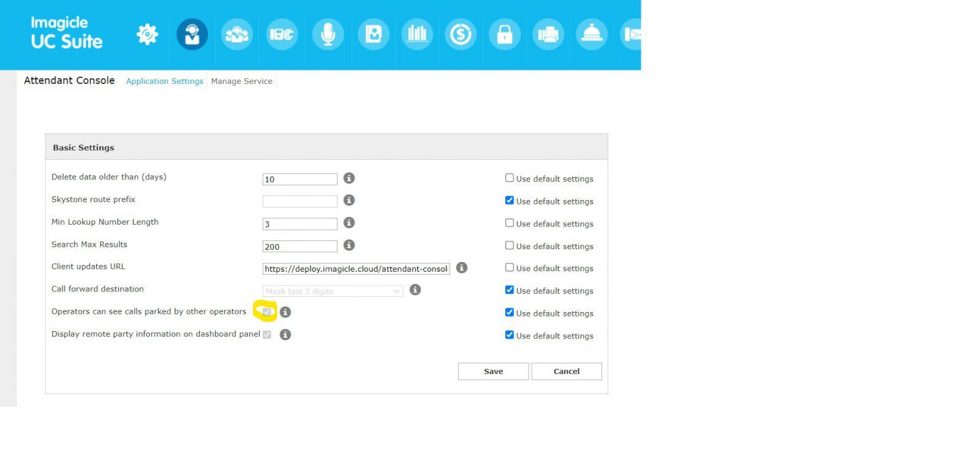Image resolution: width=980 pixels, height=462 pixels.
Task: Click the Min Lookup Number Length field
Action: pyautogui.click(x=300, y=224)
